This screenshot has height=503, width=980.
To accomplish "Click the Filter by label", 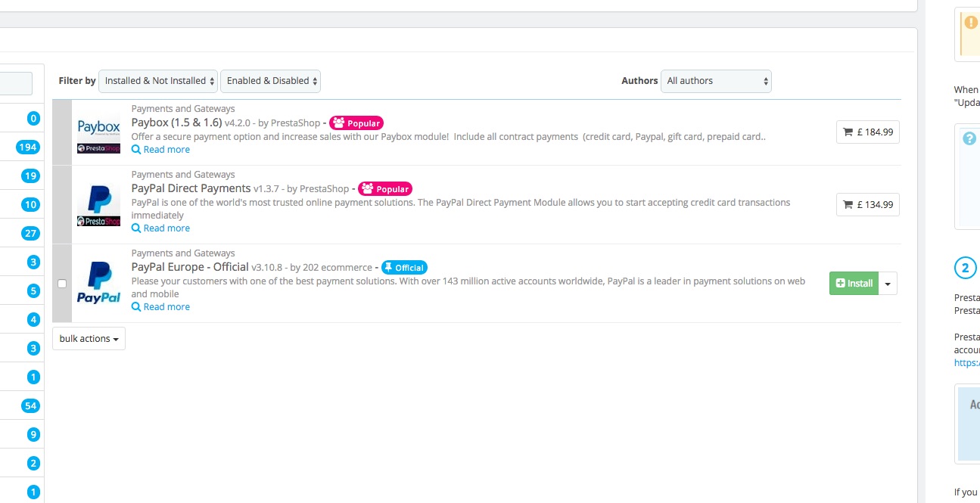I will 77,81.
